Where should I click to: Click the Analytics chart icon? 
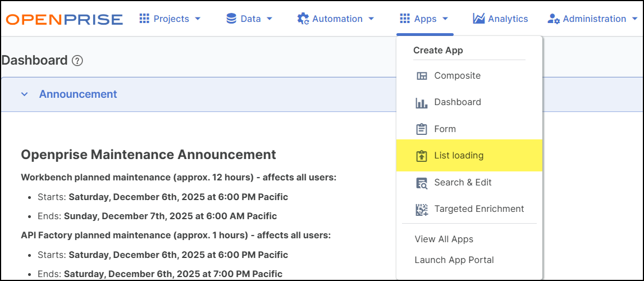(x=479, y=19)
